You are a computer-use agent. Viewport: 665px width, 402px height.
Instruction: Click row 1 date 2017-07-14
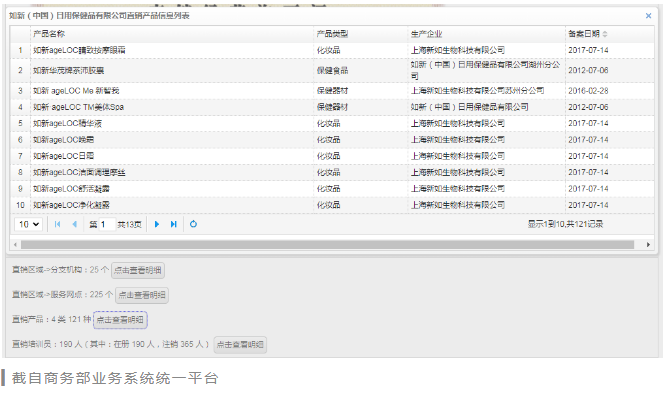[x=588, y=50]
